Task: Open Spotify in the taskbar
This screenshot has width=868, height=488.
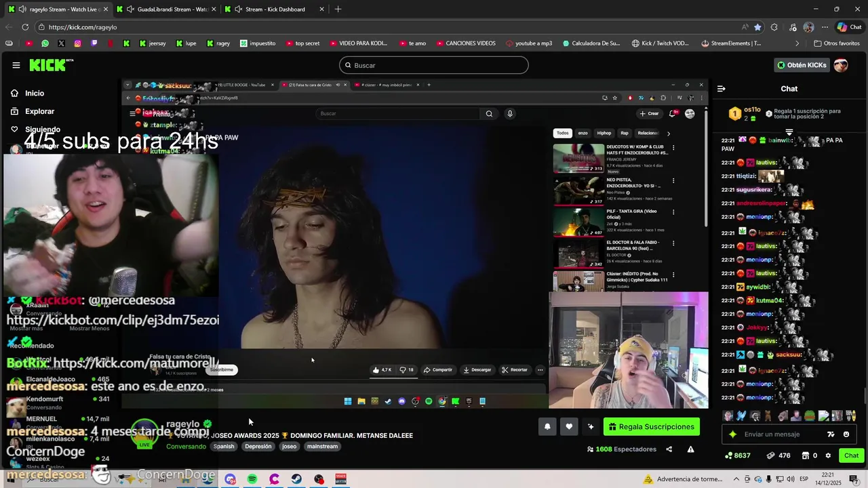Action: [x=252, y=479]
